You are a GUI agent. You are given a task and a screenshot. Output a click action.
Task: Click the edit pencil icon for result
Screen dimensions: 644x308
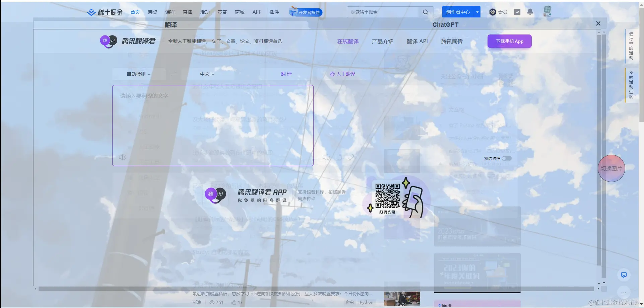click(351, 157)
